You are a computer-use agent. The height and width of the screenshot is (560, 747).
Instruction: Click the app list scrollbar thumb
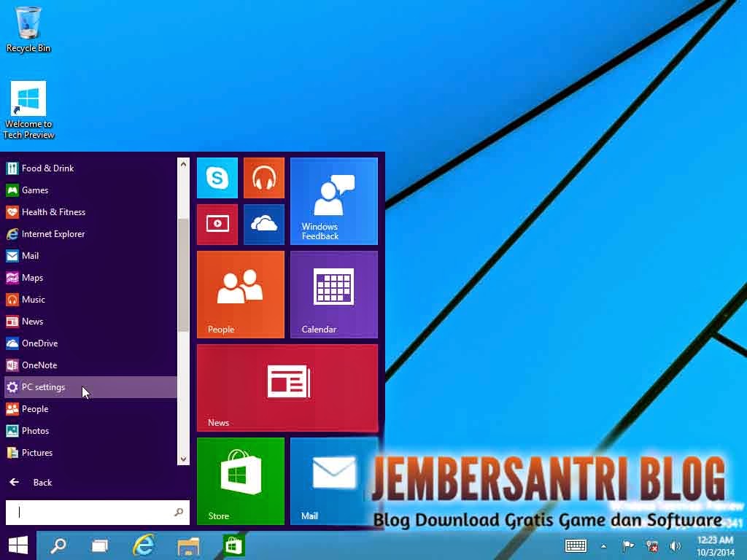click(183, 275)
